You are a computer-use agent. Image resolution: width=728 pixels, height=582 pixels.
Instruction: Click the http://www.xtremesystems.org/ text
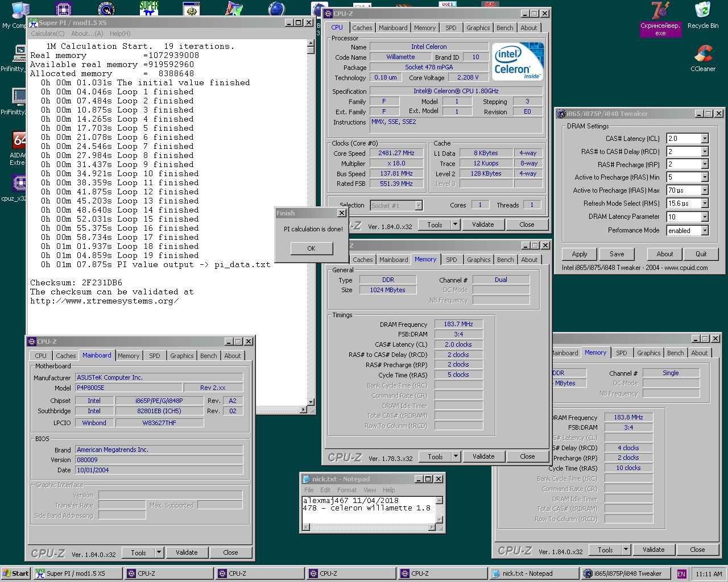105,301
